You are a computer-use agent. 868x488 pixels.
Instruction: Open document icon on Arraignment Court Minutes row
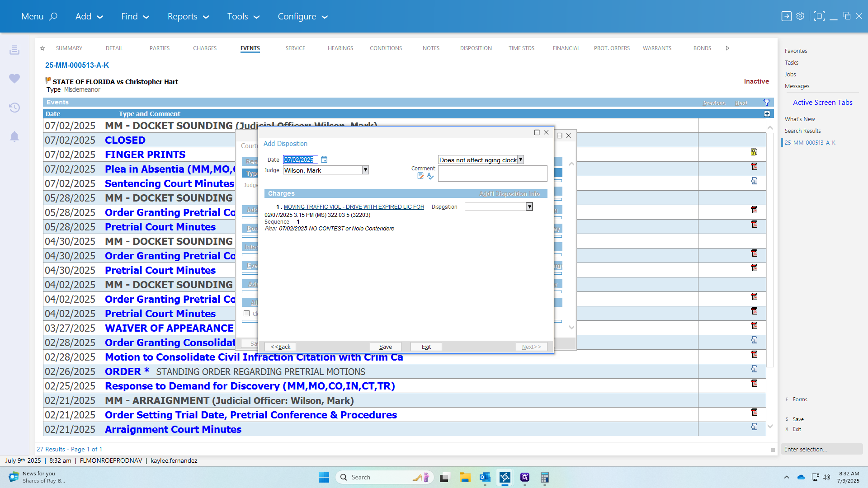click(x=754, y=427)
